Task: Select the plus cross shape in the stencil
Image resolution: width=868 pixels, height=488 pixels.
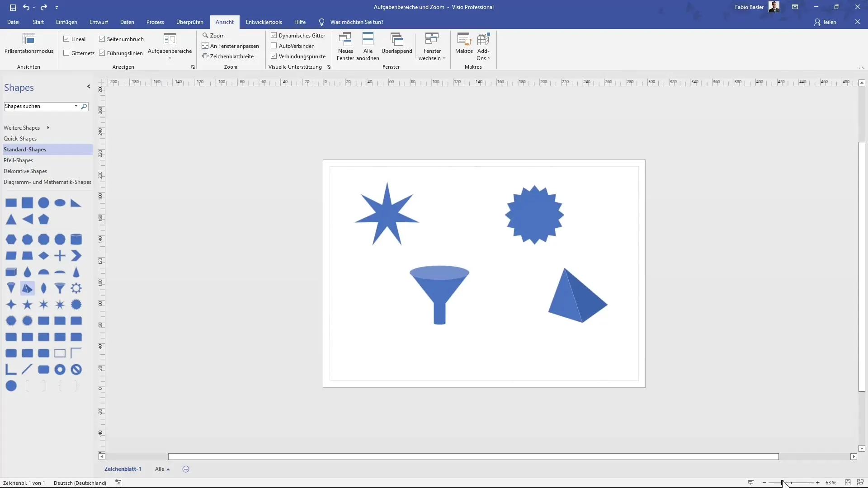Action: coord(60,256)
